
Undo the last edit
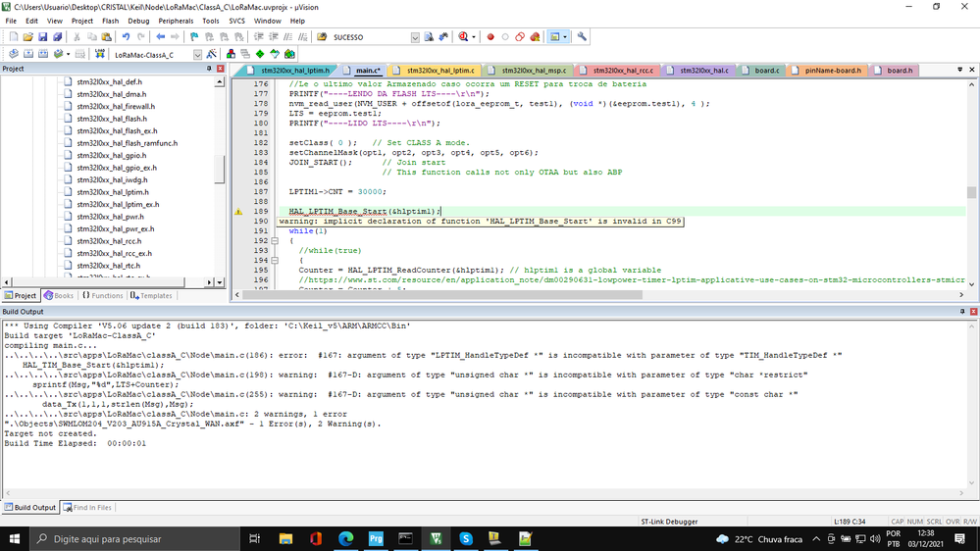(126, 37)
